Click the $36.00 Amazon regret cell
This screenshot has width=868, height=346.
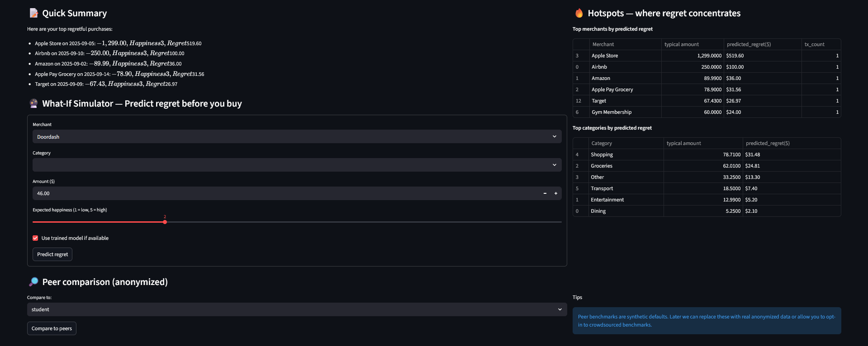763,78
